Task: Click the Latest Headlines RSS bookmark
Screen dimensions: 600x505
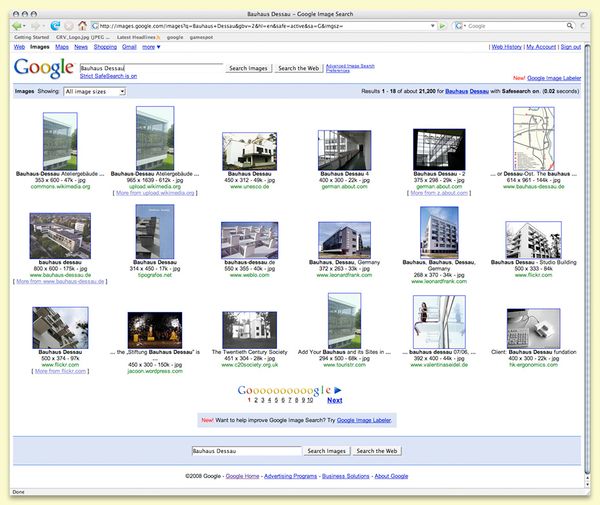Action: 138,37
